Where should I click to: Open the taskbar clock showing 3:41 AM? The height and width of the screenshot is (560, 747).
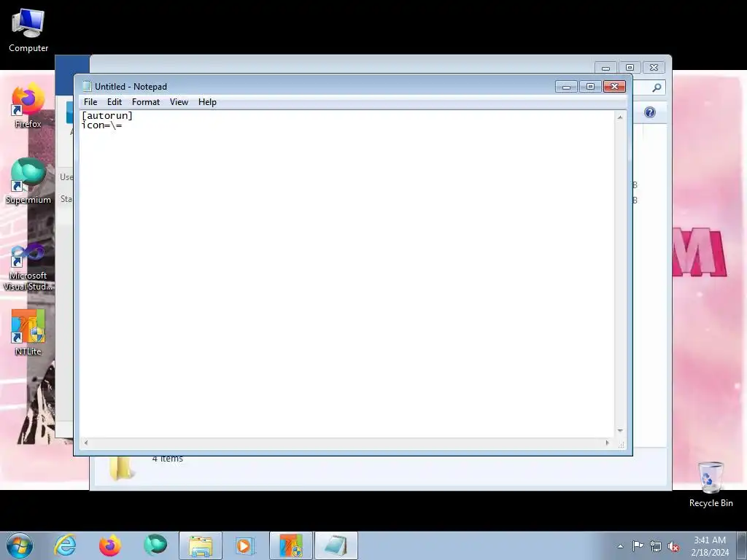tap(710, 546)
